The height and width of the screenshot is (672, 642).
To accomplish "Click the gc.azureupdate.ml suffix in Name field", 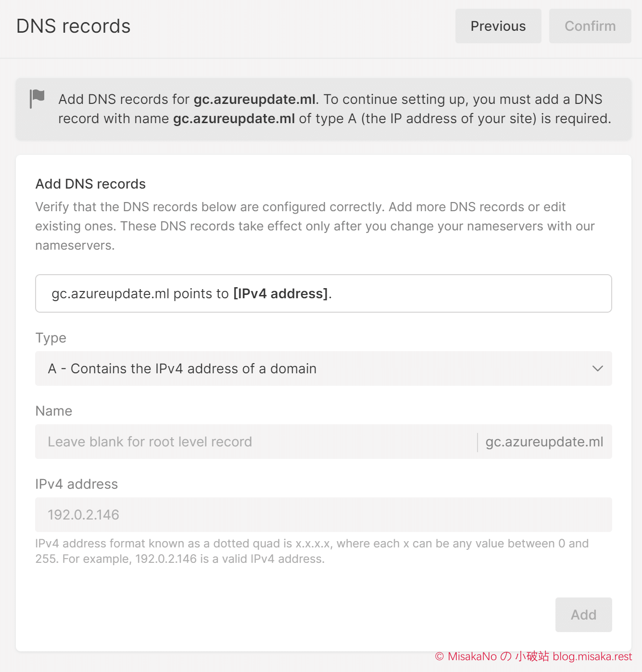I will point(544,442).
